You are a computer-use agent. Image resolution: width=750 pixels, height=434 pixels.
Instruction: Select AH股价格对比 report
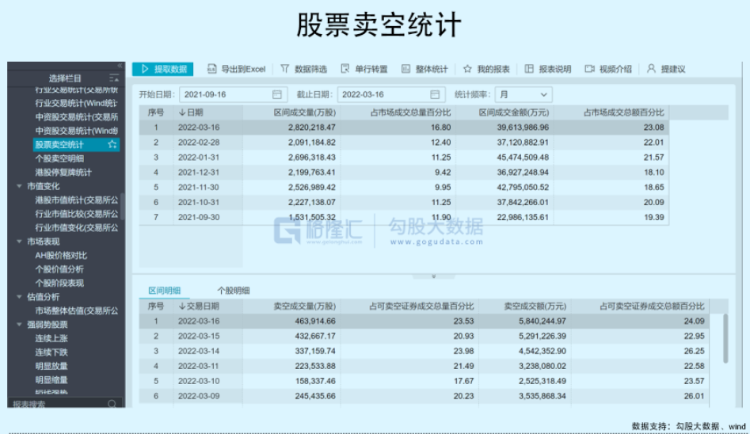[61, 256]
